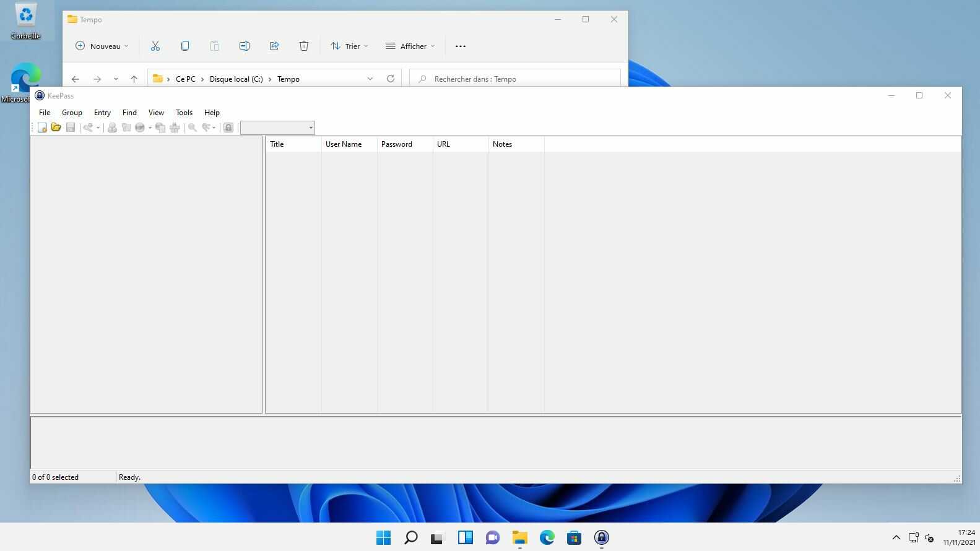This screenshot has width=980, height=551.
Task: Expand the Add Entry dropdown arrow
Action: tap(98, 128)
